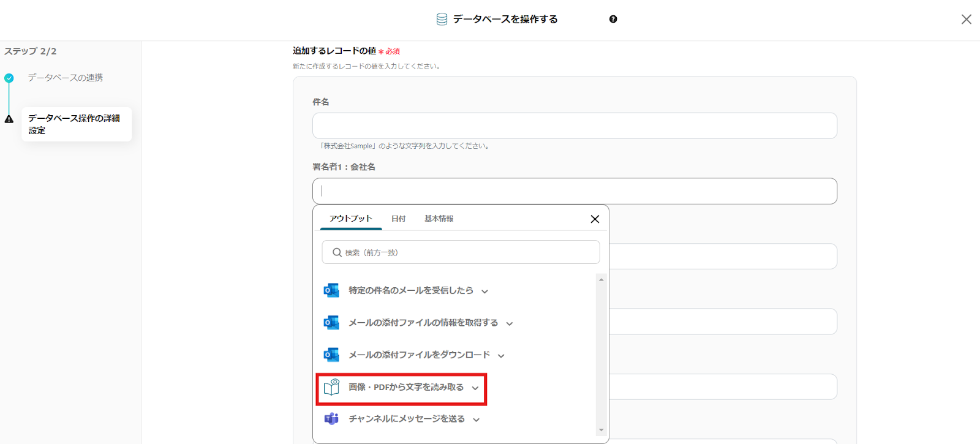This screenshot has width=980, height=444.
Task: Click the OCR book icon for 画像・PDF
Action: click(331, 387)
